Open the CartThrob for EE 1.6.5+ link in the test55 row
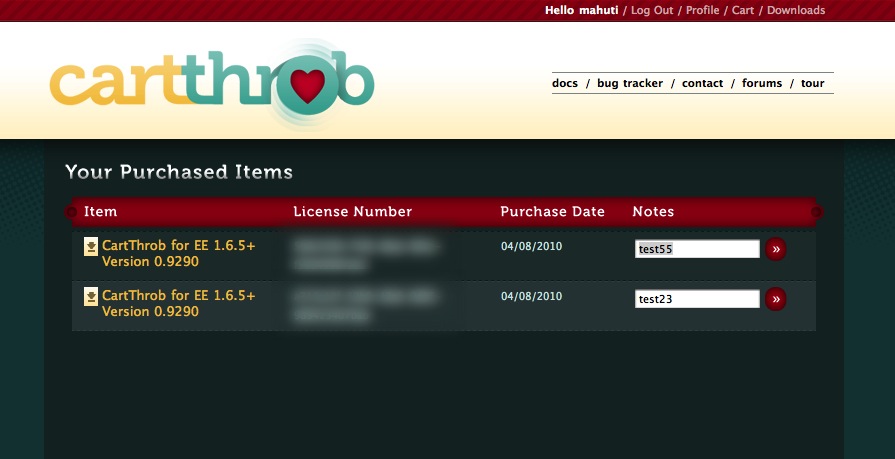Screen dimensions: 895x459 (x=179, y=253)
